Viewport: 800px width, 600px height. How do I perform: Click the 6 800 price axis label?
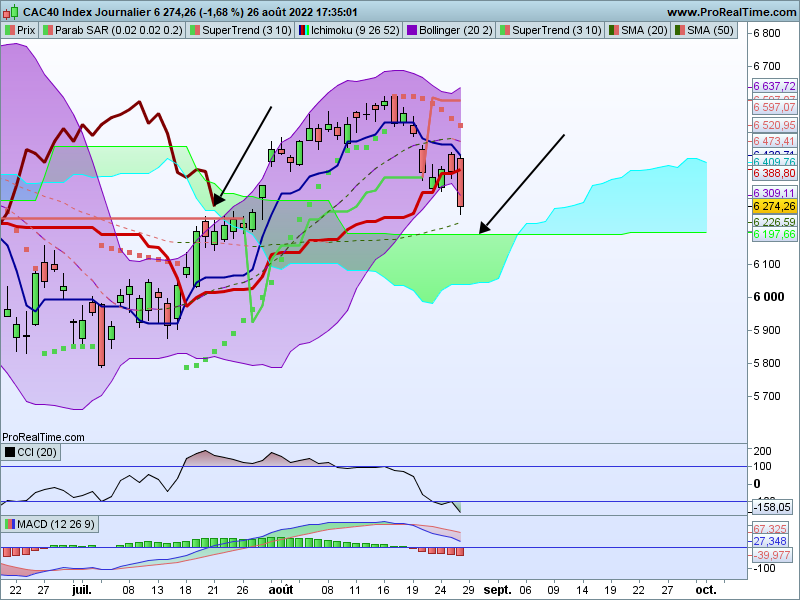(x=767, y=33)
